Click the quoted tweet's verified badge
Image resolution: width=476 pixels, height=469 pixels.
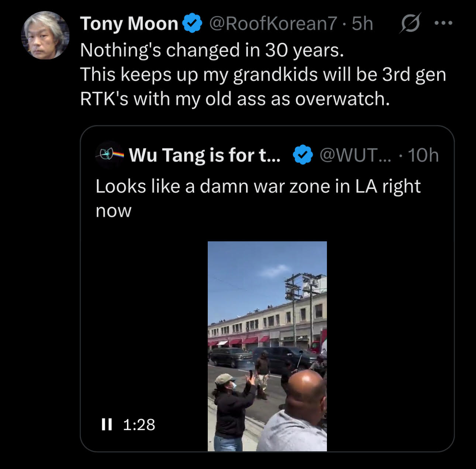point(303,155)
